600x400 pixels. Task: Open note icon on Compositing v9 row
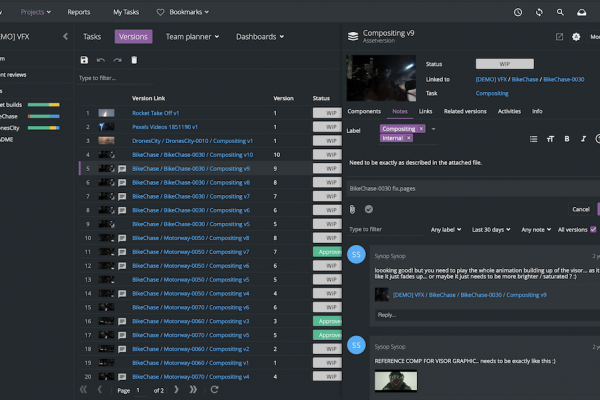click(x=122, y=169)
